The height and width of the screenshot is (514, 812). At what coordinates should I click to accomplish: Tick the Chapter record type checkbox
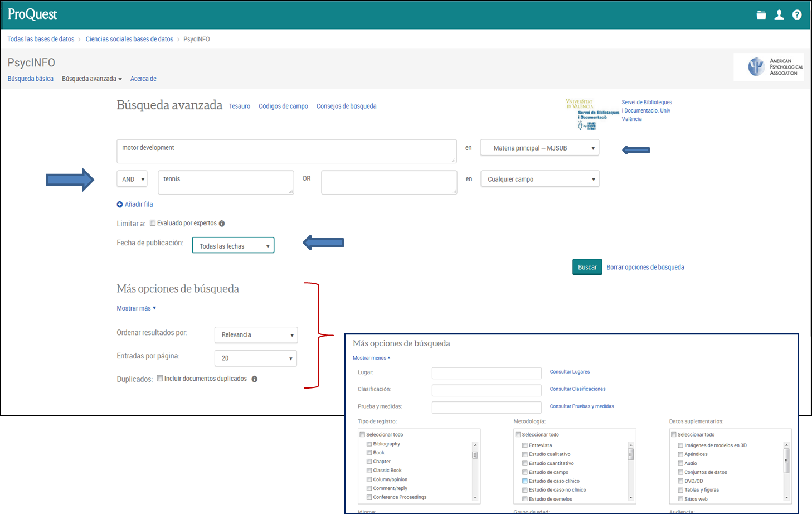pos(369,462)
